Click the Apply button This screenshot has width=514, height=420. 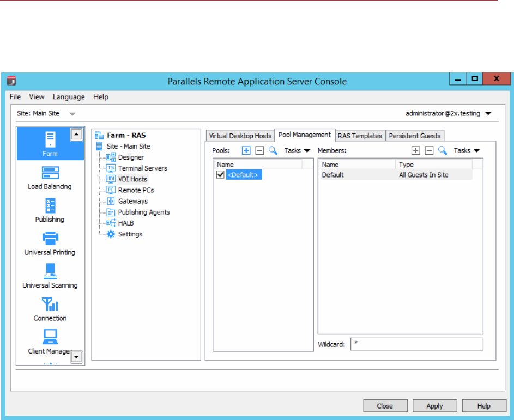[x=434, y=406]
